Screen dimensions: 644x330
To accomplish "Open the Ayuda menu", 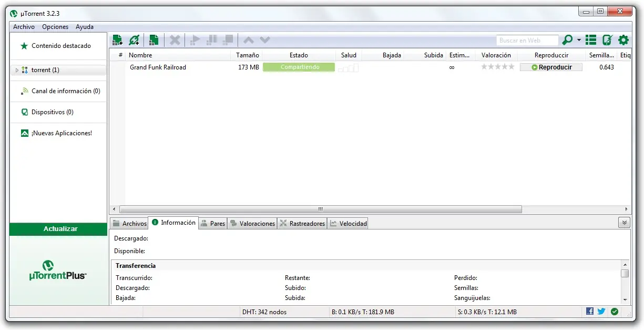I will pos(85,27).
